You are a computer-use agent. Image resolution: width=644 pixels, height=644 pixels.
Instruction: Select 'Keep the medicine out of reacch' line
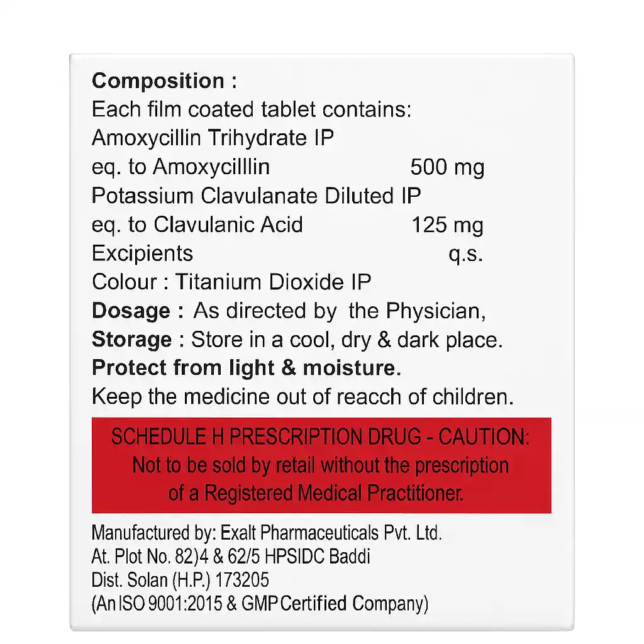(303, 397)
